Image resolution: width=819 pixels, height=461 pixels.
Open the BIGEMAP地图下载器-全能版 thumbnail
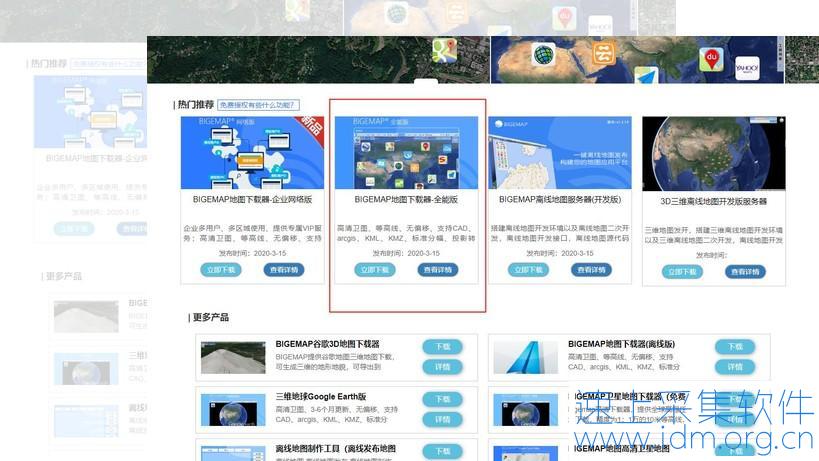pyautogui.click(x=406, y=152)
